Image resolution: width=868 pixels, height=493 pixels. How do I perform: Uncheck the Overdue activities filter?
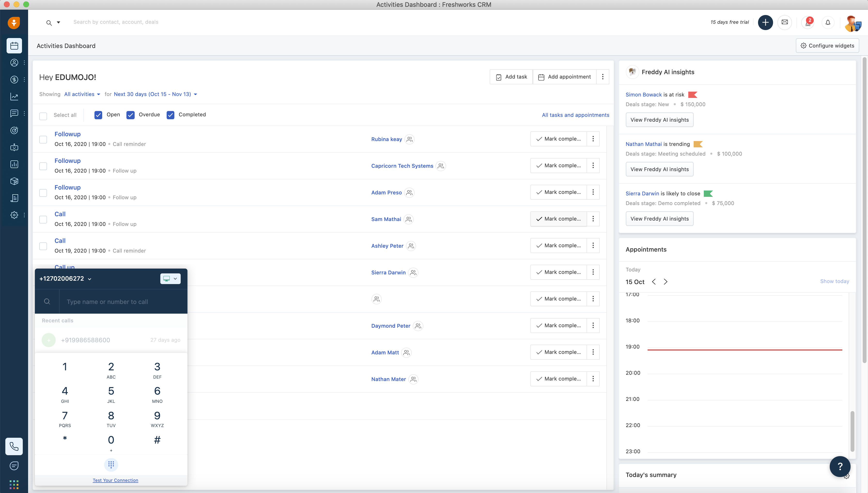pyautogui.click(x=131, y=115)
